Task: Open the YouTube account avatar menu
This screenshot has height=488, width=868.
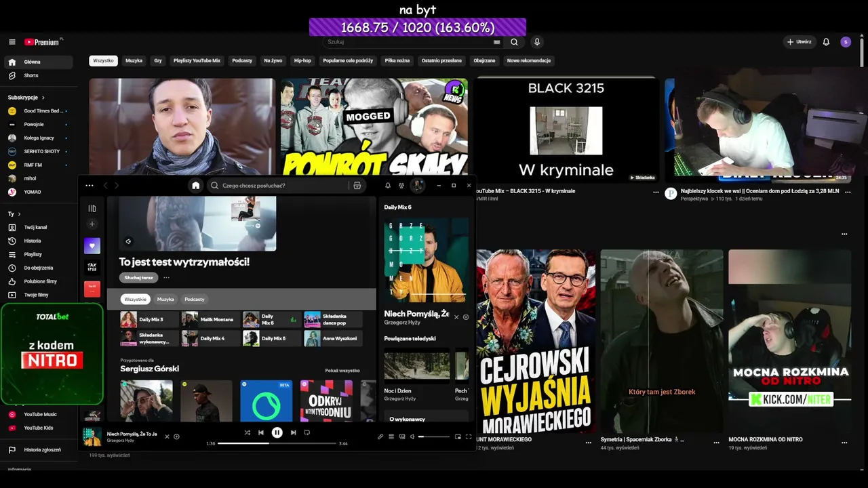Action: (846, 42)
